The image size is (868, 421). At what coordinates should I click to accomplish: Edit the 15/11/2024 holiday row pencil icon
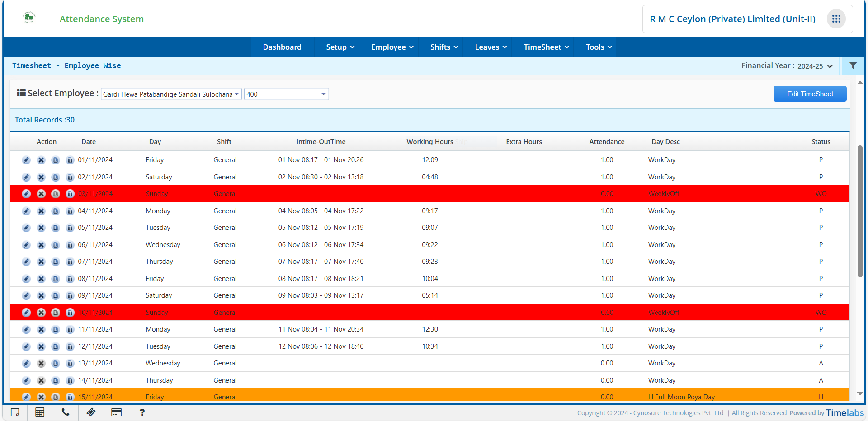[x=26, y=397]
